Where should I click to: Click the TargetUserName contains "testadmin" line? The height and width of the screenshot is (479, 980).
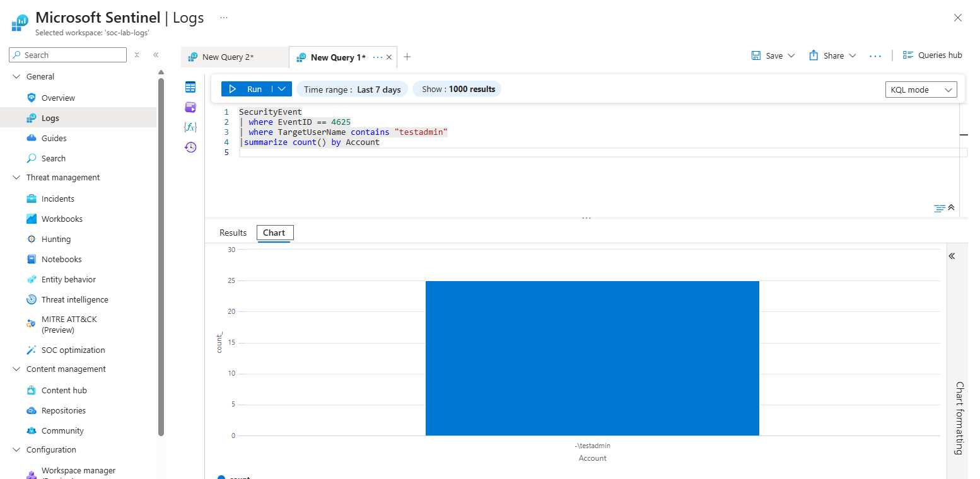pos(343,132)
